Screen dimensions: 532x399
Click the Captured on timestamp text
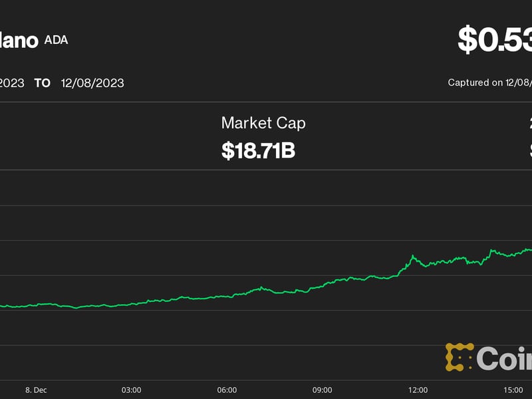click(490, 83)
